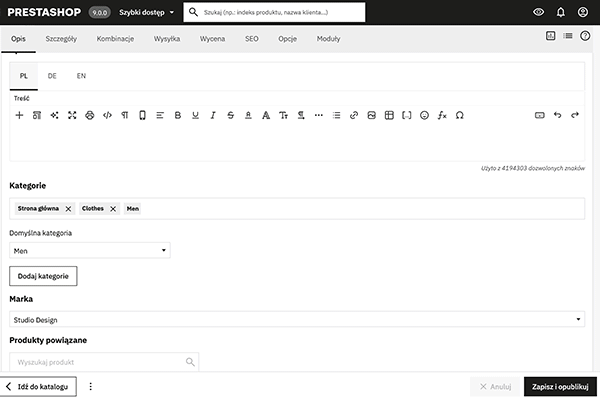Viewport: 600px width, 400px height.
Task: Open the Domyślna kategoria dropdown
Action: 90,251
